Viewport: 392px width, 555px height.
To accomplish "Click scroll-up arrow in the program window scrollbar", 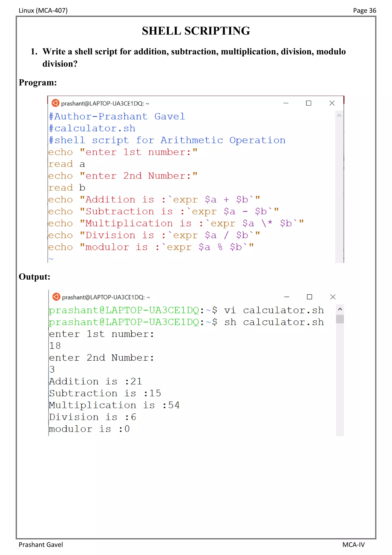I will (x=339, y=116).
